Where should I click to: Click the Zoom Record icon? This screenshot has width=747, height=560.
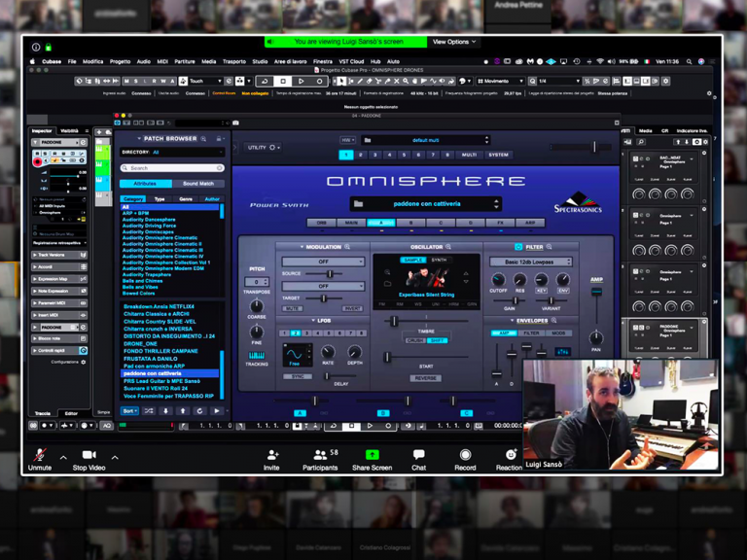coord(465,455)
